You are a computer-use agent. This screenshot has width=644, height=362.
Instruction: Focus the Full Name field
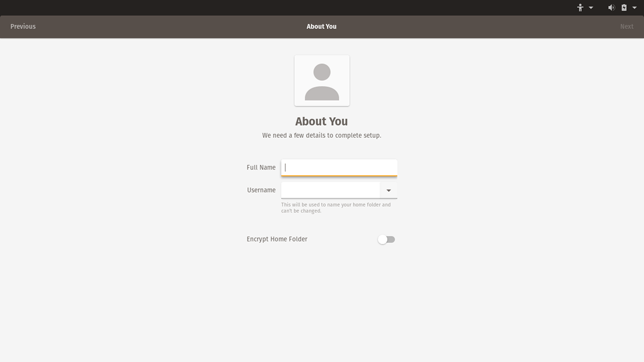click(339, 168)
